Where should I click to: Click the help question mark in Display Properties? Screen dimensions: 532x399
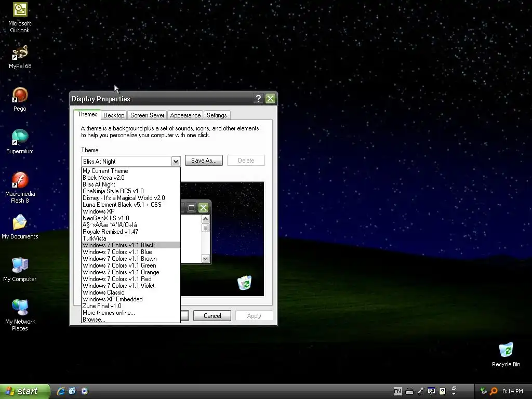coord(258,98)
